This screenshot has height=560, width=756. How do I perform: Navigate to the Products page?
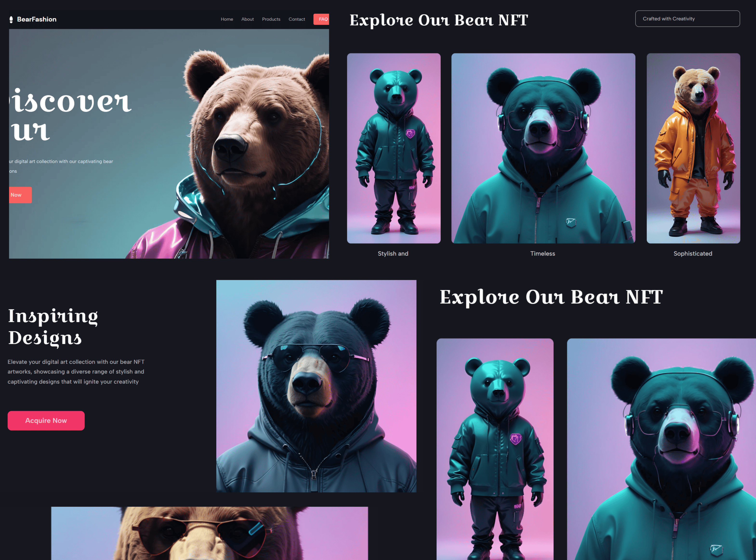click(271, 19)
